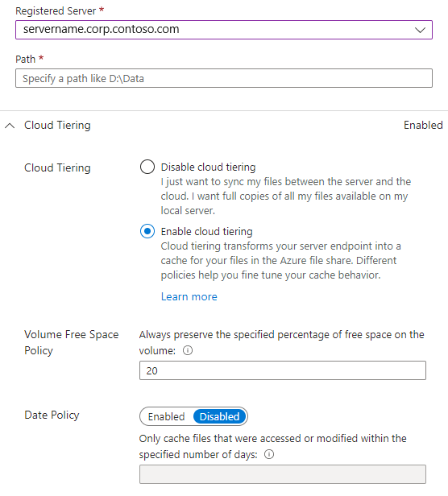The width and height of the screenshot is (448, 496).
Task: Click the Date Policy label
Action: pyautogui.click(x=52, y=415)
